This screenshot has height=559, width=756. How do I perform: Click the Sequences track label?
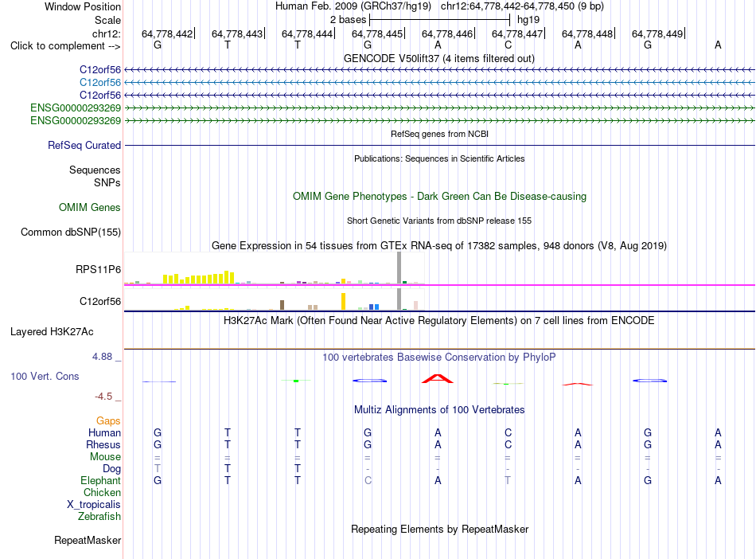coord(95,170)
